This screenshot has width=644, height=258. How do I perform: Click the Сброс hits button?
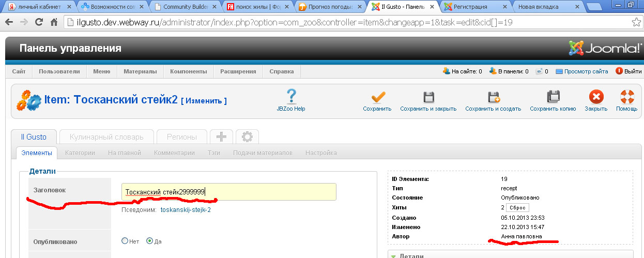click(517, 207)
